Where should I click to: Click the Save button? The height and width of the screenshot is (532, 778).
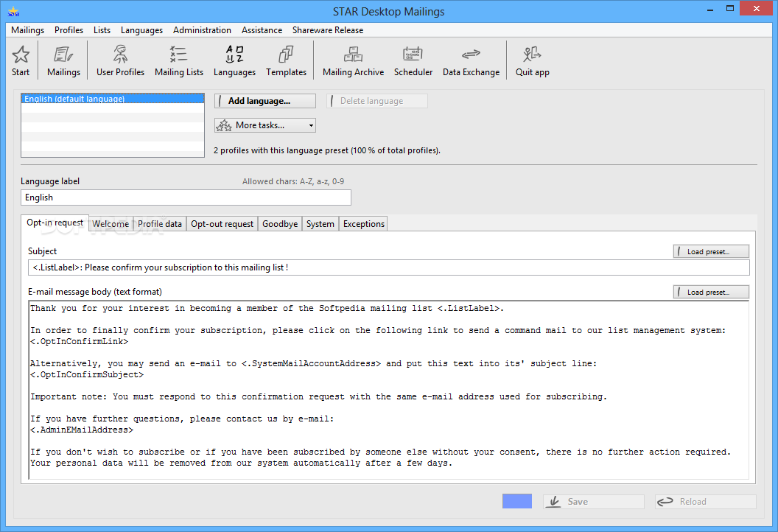point(593,502)
